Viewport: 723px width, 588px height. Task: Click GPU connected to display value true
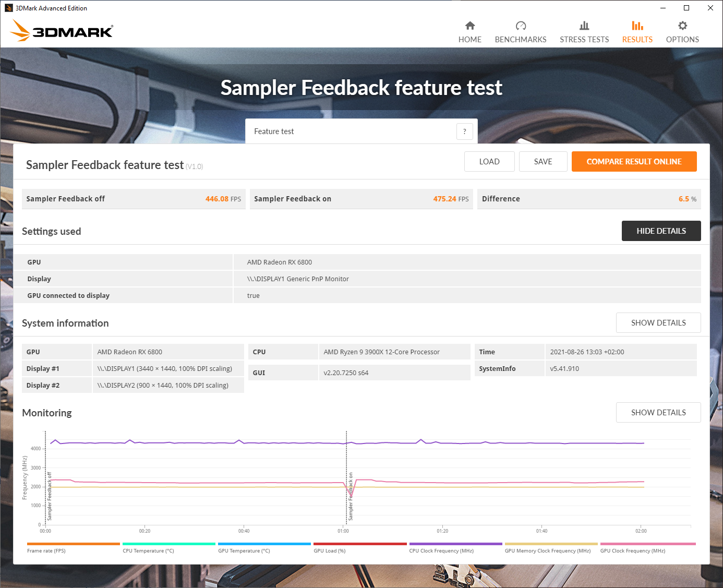pyautogui.click(x=253, y=296)
